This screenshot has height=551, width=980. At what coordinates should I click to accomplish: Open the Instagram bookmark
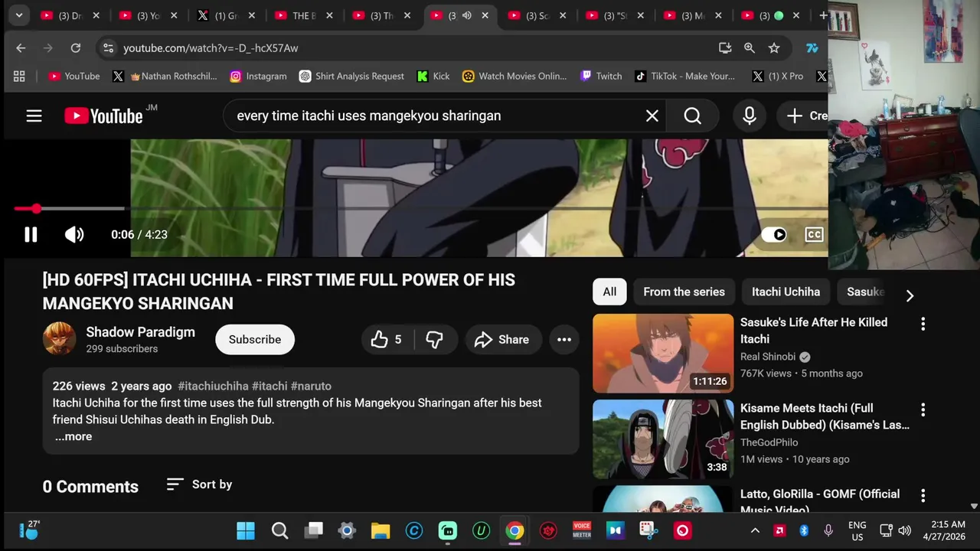(258, 76)
